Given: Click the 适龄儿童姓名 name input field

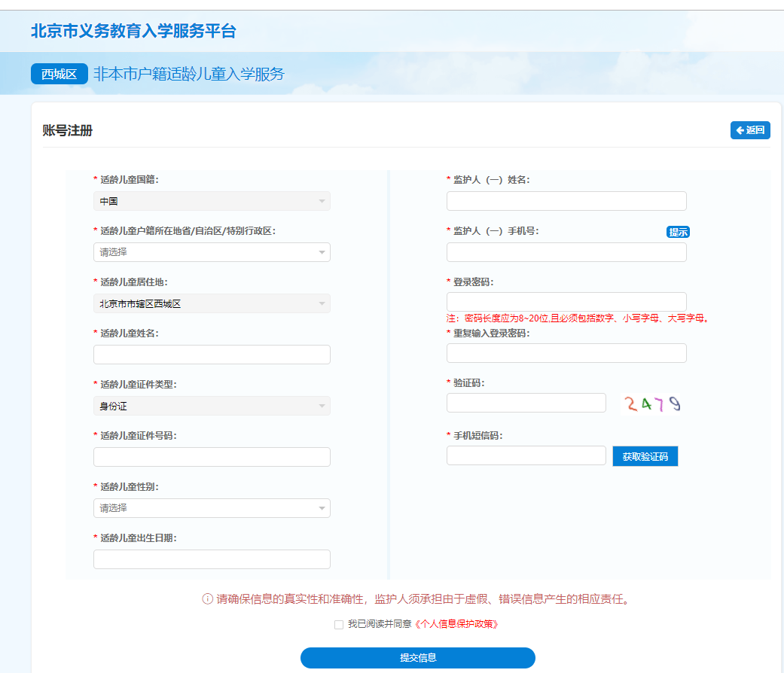Looking at the screenshot, I should pyautogui.click(x=212, y=354).
